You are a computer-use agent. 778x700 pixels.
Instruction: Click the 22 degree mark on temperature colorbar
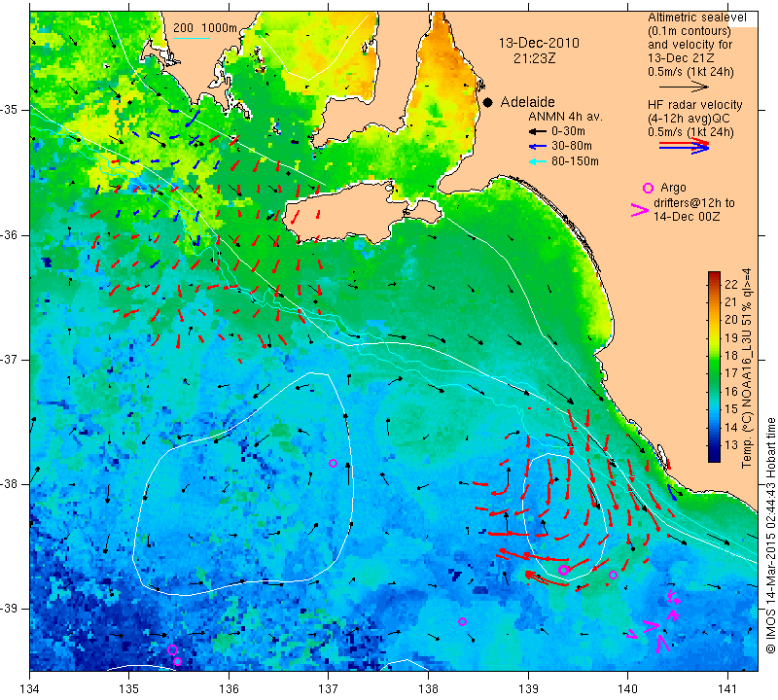[731, 284]
